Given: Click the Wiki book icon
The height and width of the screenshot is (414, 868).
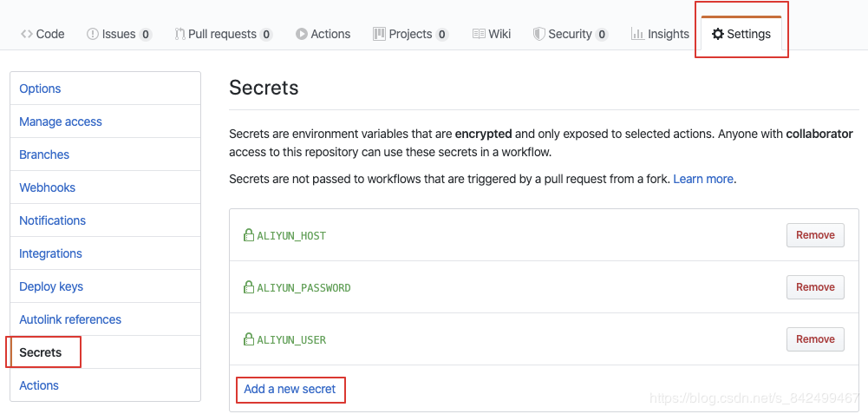Looking at the screenshot, I should (x=479, y=34).
